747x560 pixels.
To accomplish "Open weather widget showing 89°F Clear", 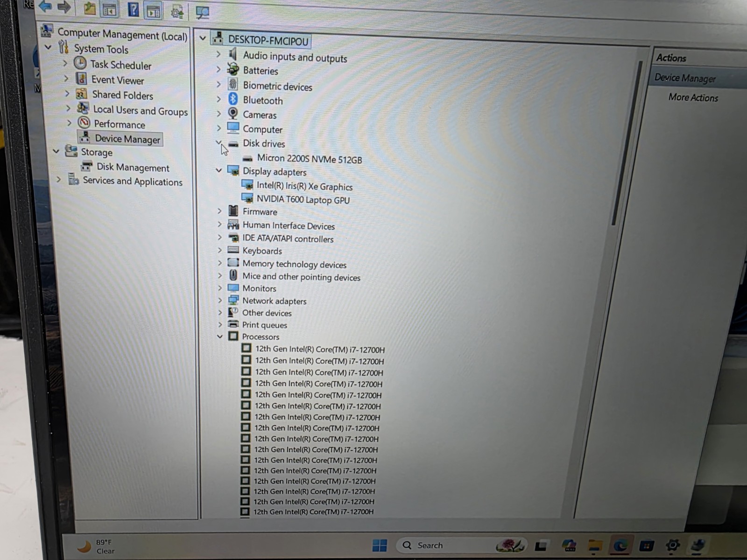I will coord(96,546).
